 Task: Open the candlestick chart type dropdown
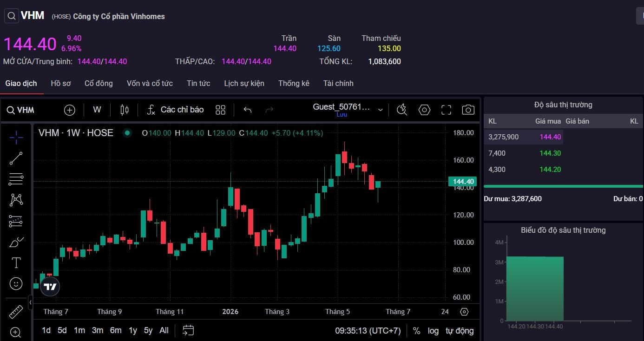click(x=124, y=110)
